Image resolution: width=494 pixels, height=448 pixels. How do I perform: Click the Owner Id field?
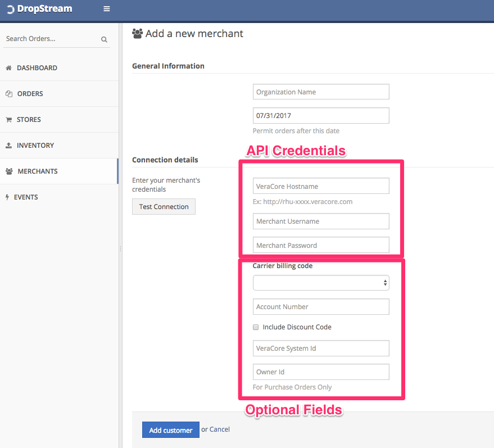pyautogui.click(x=321, y=372)
